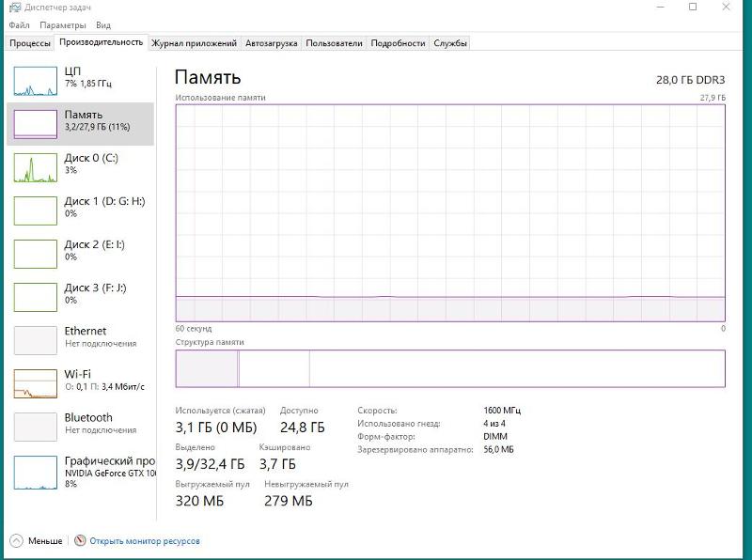This screenshot has height=560, width=752.
Task: Click the Доступно value 24,8 ГБ
Action: click(x=303, y=428)
